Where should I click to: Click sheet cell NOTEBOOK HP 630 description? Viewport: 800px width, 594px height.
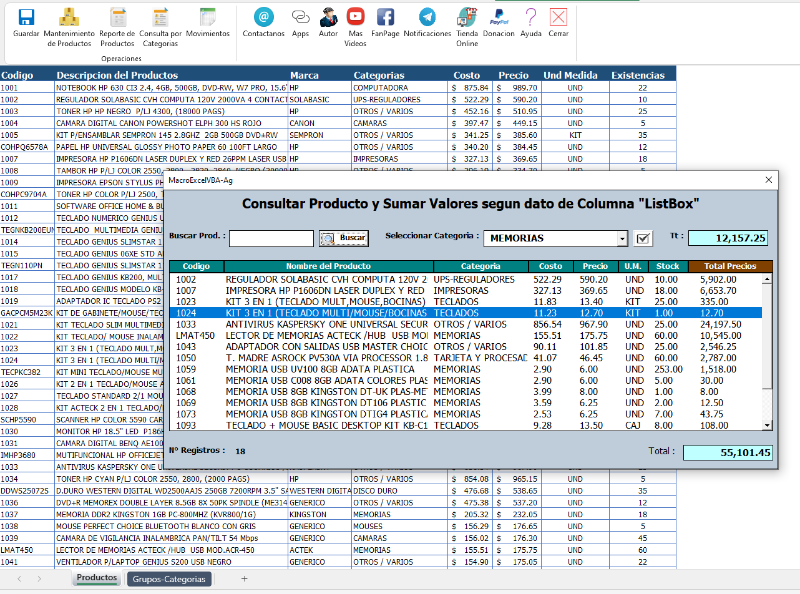coord(171,88)
